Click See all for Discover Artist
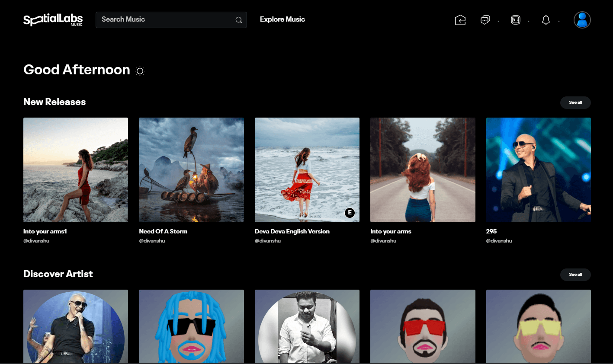 coord(575,275)
